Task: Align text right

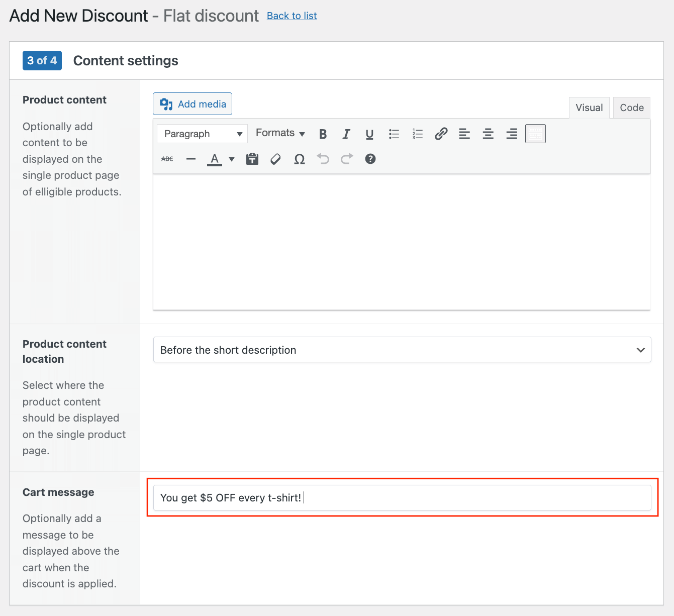Action: point(512,134)
